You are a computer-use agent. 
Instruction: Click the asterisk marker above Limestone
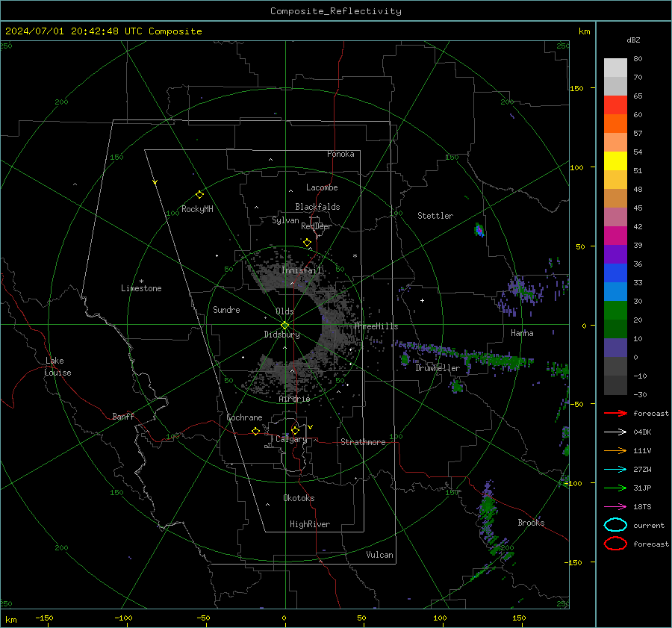point(141,282)
